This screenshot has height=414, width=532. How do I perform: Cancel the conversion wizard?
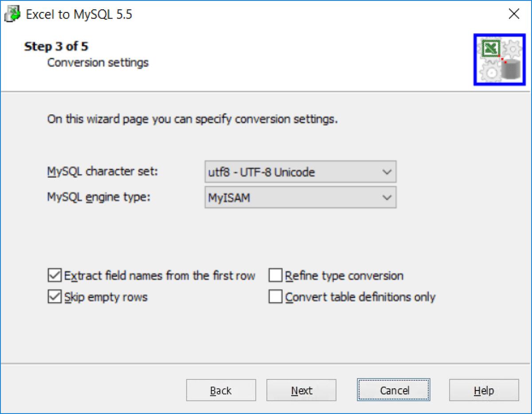pos(393,391)
